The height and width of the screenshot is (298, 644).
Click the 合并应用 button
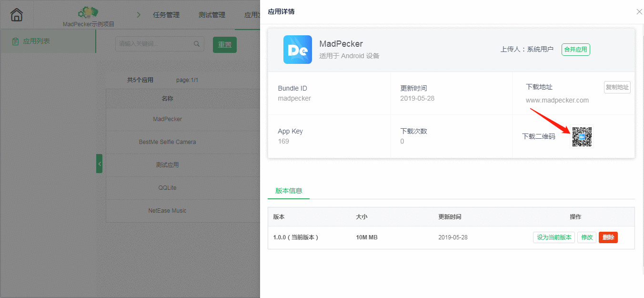click(576, 50)
